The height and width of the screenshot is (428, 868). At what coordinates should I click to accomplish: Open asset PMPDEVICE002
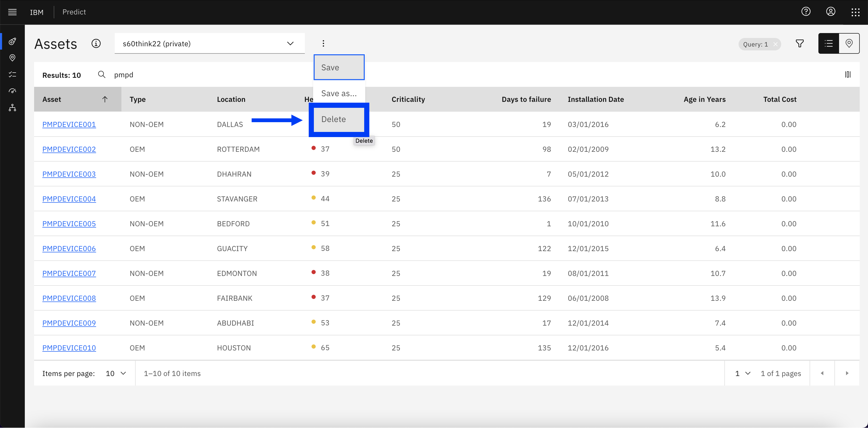point(69,149)
